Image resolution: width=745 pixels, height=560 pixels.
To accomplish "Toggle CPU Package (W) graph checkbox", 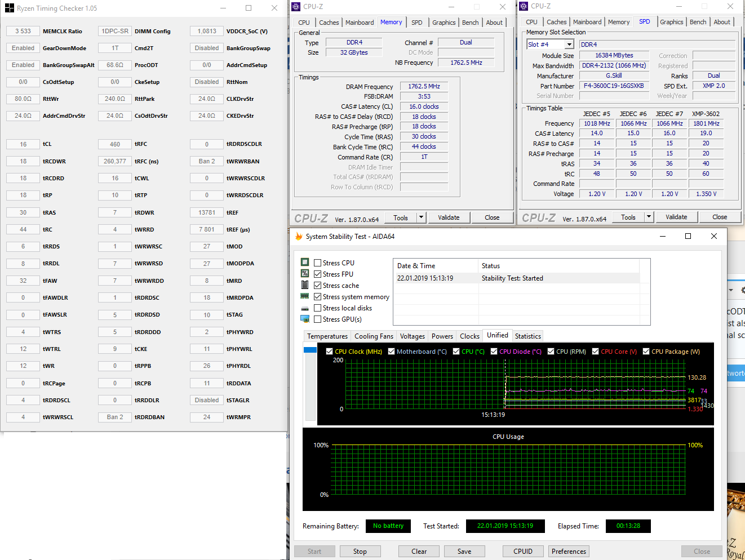I will click(x=646, y=352).
